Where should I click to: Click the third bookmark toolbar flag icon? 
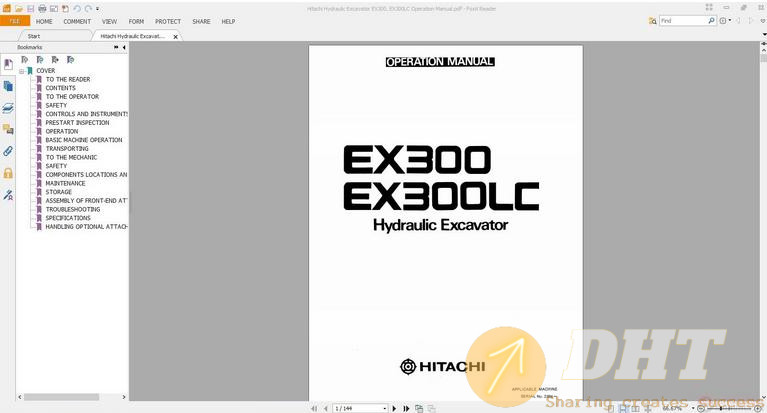[55, 60]
